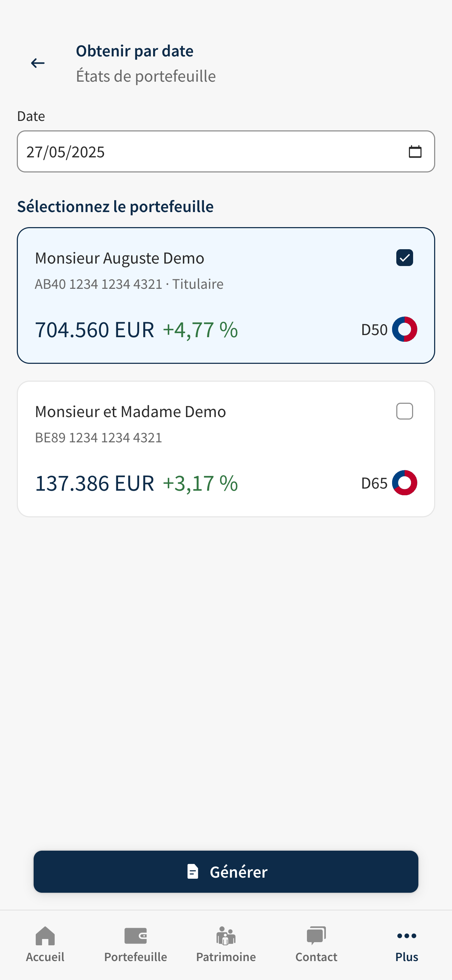Switch to the Patrimoine tab label
452x980 pixels.
pyautogui.click(x=226, y=957)
